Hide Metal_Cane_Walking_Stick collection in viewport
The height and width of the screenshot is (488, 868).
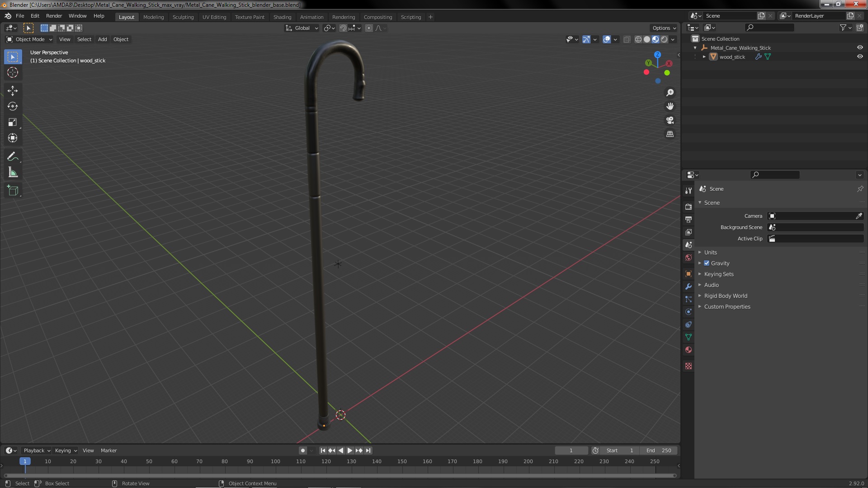click(x=860, y=47)
